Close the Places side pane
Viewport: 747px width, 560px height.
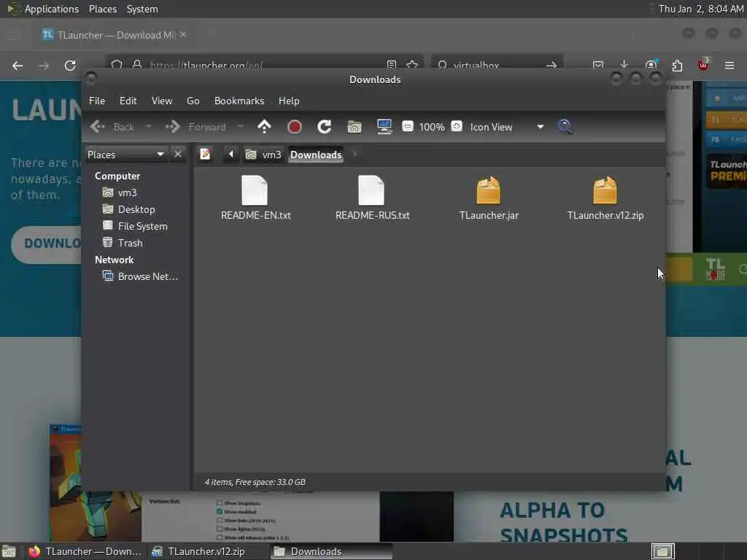[178, 155]
